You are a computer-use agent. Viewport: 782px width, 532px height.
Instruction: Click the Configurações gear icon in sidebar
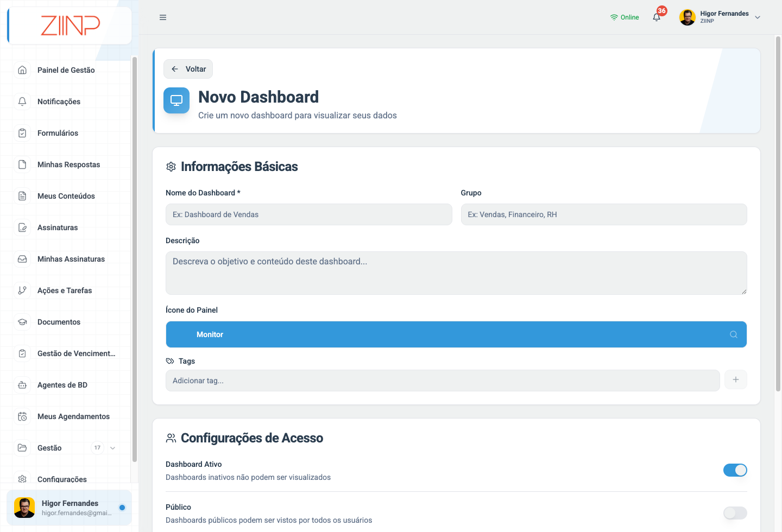click(x=22, y=479)
